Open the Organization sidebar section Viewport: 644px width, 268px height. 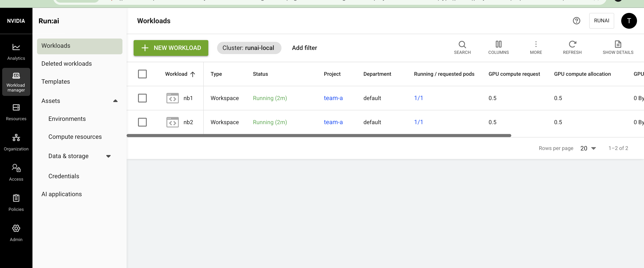tap(16, 143)
